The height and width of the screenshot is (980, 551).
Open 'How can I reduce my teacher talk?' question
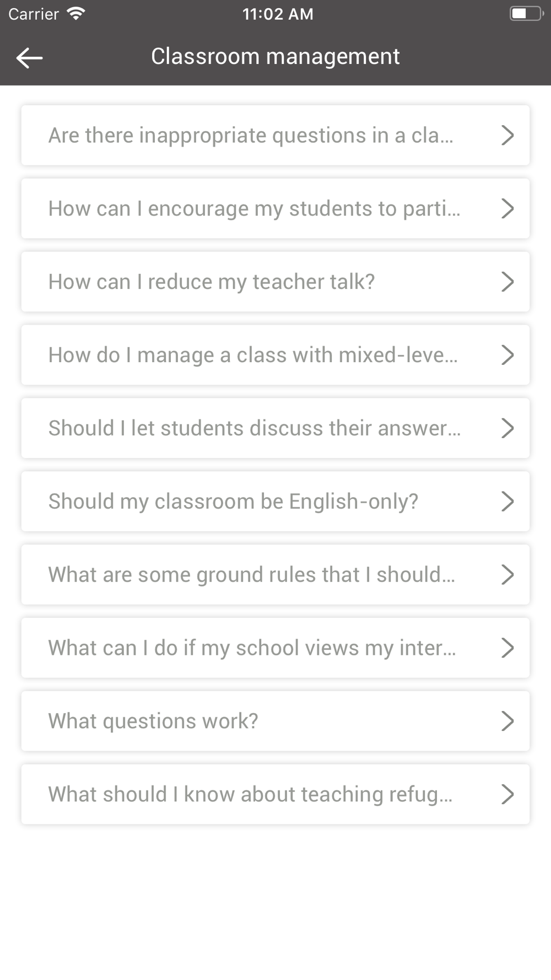pyautogui.click(x=275, y=282)
